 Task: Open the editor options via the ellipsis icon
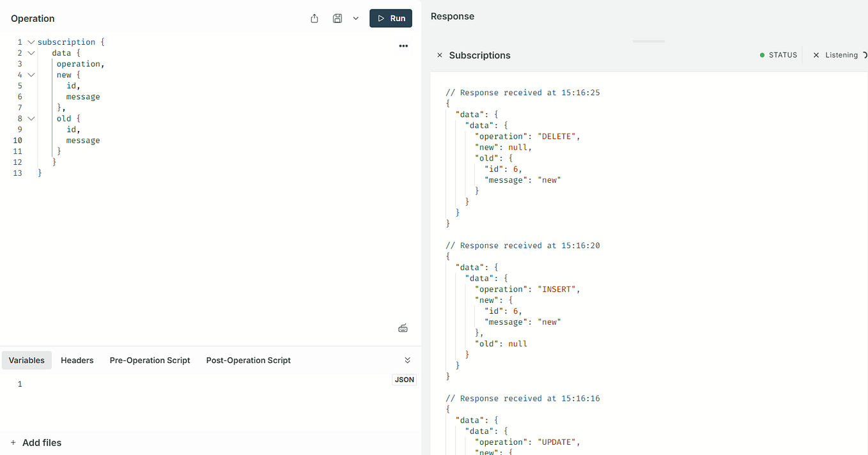(x=403, y=45)
